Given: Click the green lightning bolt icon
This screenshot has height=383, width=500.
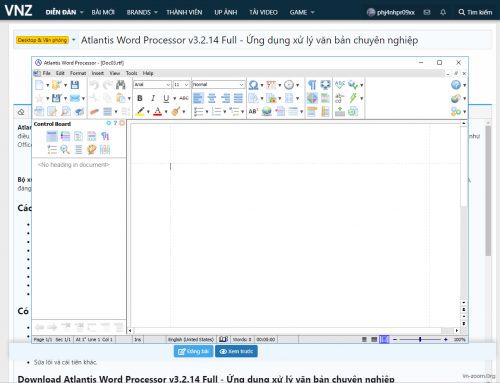Looking at the screenshot, I should tap(353, 98).
